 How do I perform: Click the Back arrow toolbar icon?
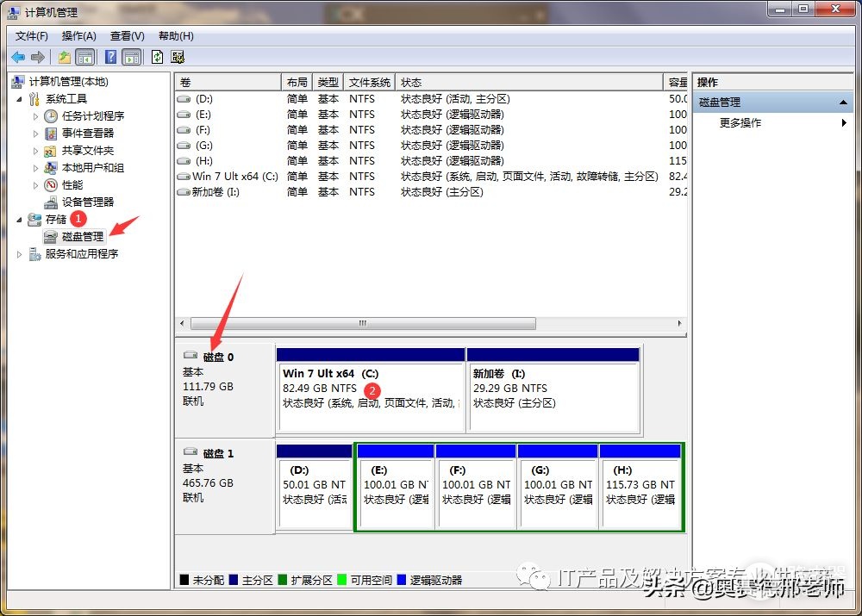pyautogui.click(x=18, y=57)
